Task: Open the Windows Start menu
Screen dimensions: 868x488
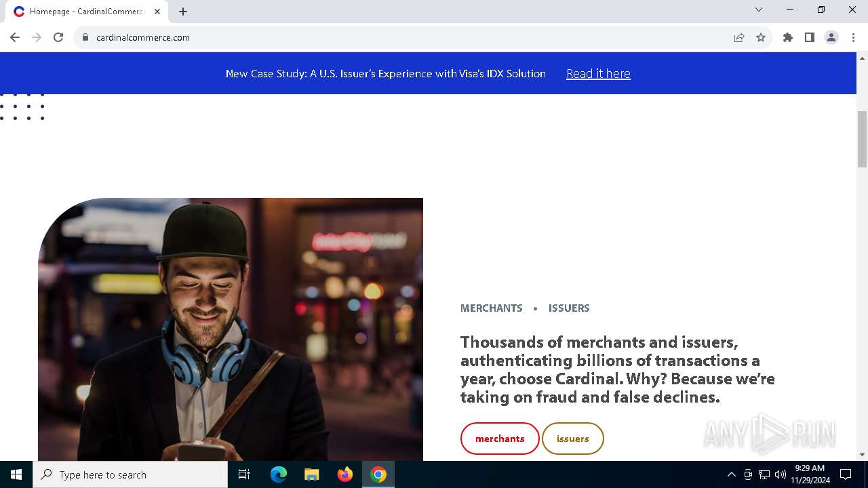Action: (x=16, y=474)
